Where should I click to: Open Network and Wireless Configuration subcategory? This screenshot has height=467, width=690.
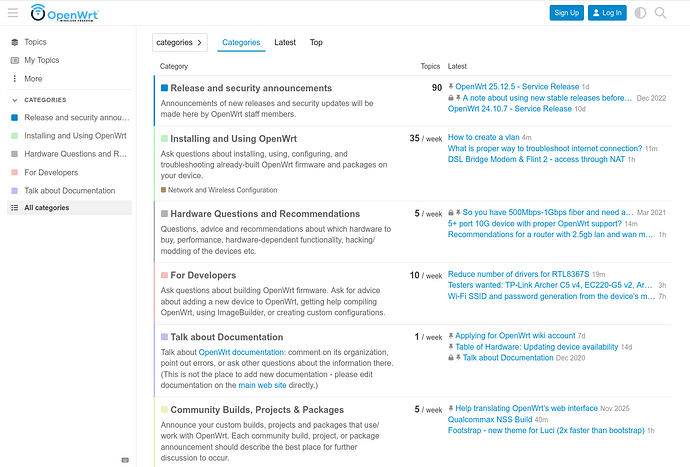click(x=222, y=190)
